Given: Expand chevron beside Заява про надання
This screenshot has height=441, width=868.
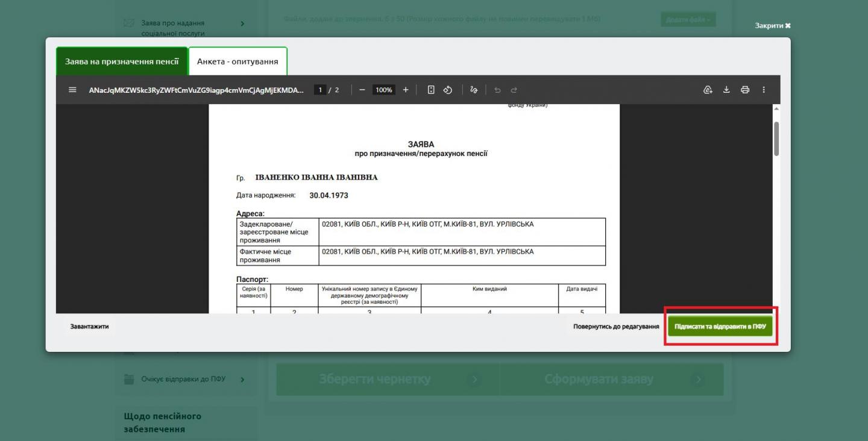Looking at the screenshot, I should point(243,23).
